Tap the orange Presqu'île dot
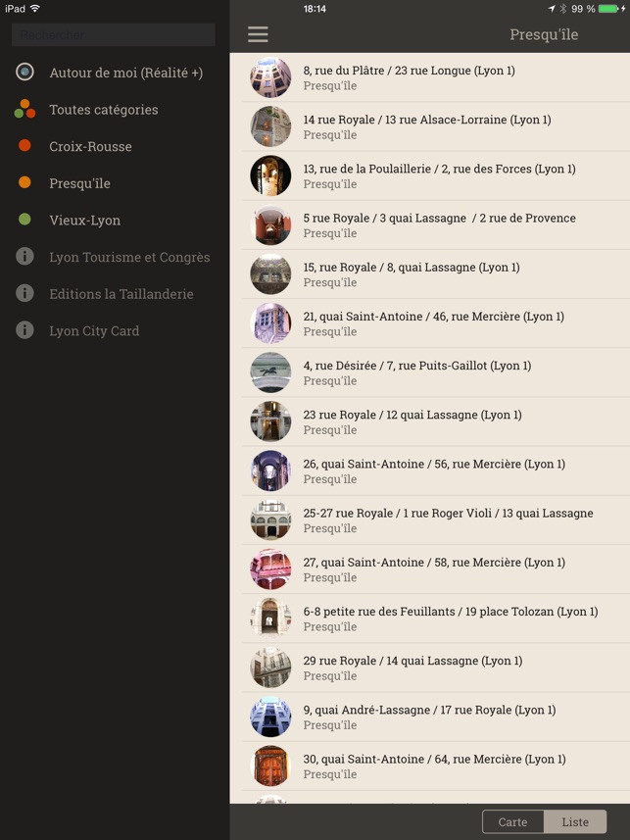The width and height of the screenshot is (630, 840). pyautogui.click(x=24, y=182)
